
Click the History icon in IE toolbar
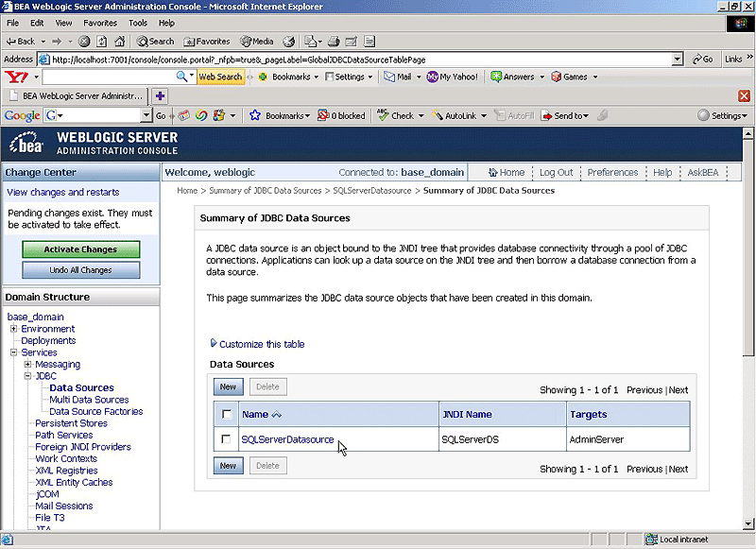[x=288, y=42]
